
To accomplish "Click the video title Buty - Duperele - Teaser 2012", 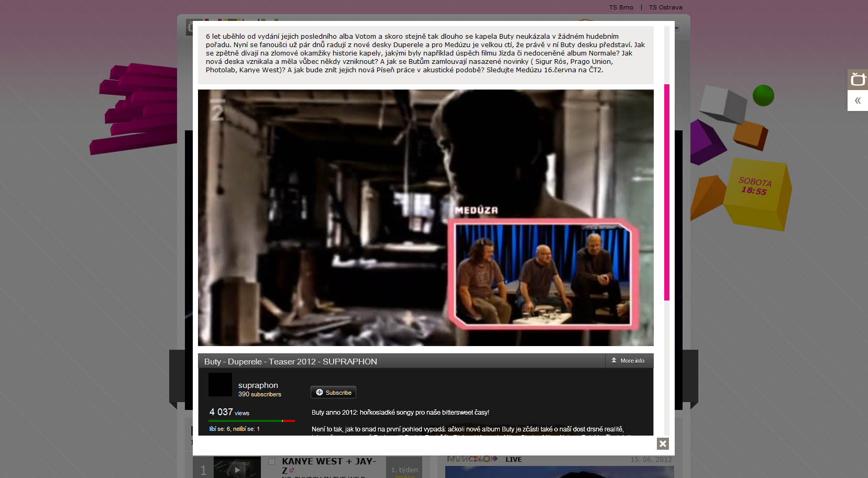I will [291, 362].
